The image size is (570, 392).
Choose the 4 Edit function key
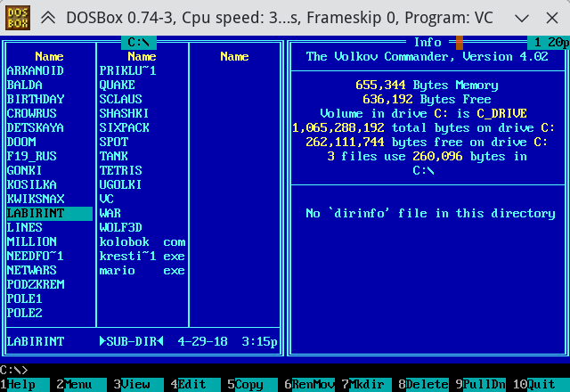coord(196,384)
